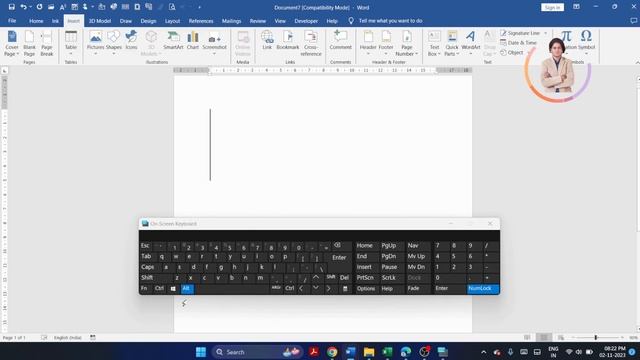The image size is (640, 360).
Task: Toggle the NumLock key on On-Screen Keyboard
Action: point(482,289)
